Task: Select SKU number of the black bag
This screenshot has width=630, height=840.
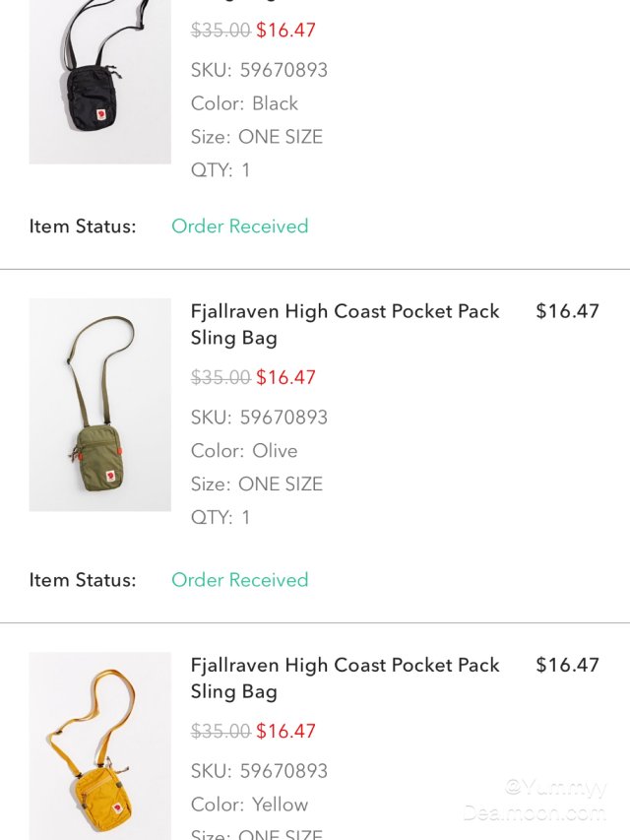Action: [x=283, y=70]
